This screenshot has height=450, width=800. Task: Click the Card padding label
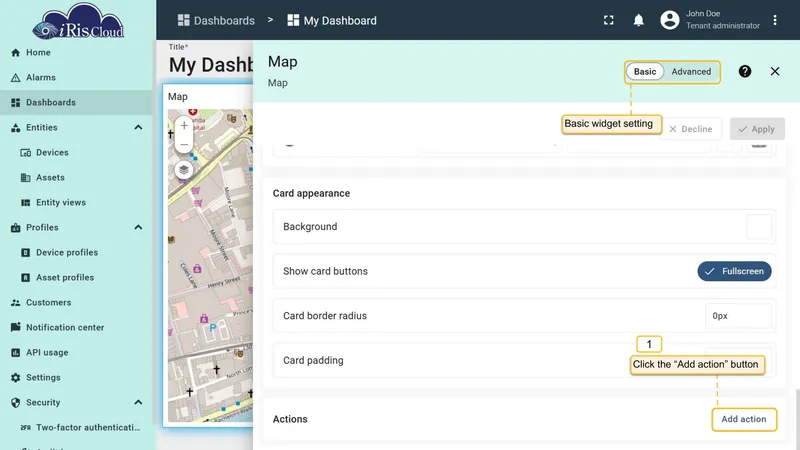tap(313, 361)
